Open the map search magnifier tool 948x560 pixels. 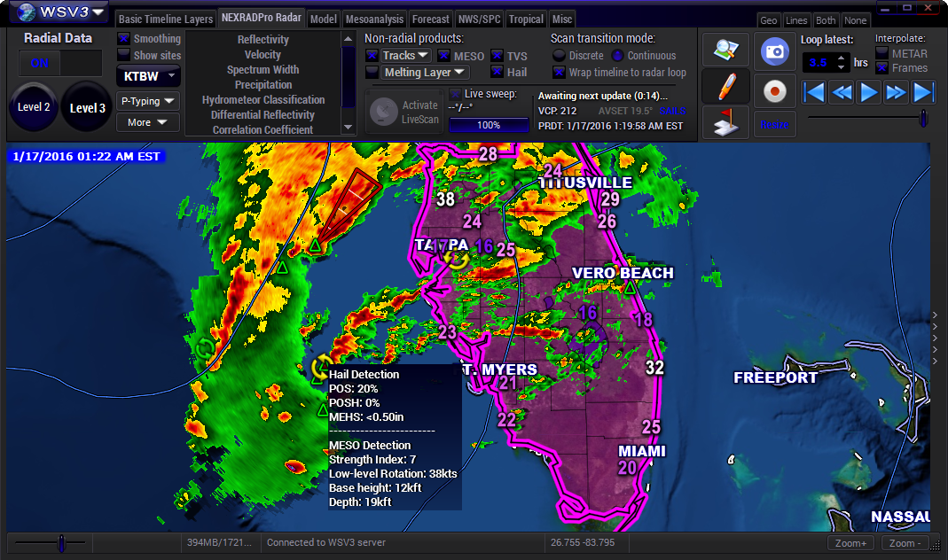tap(725, 51)
